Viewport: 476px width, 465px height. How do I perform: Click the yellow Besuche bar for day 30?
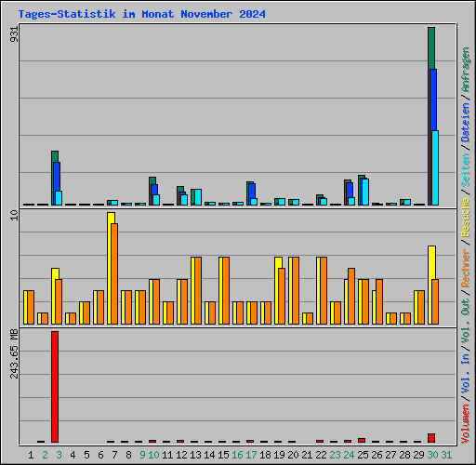point(431,262)
